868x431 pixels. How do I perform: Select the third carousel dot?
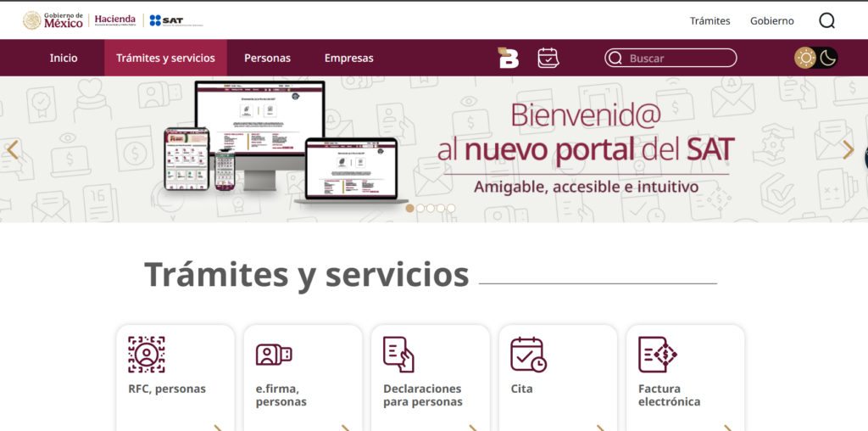(430, 209)
